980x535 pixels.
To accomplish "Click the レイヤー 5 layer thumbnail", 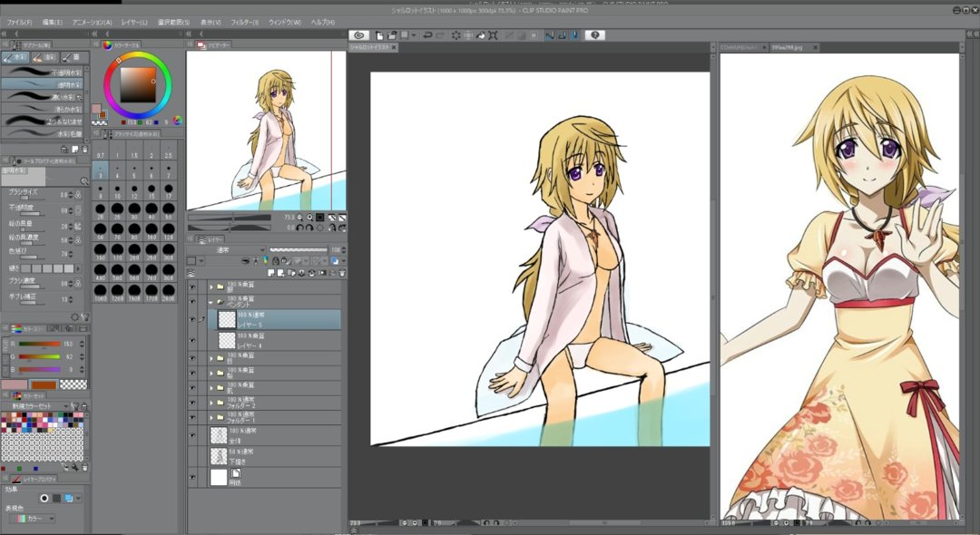I will (x=227, y=319).
